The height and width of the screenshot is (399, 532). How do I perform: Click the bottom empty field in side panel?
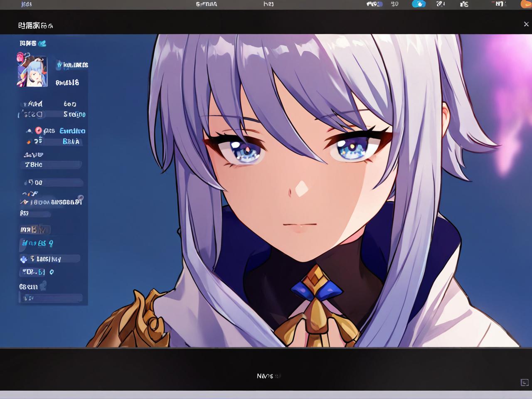pos(51,298)
